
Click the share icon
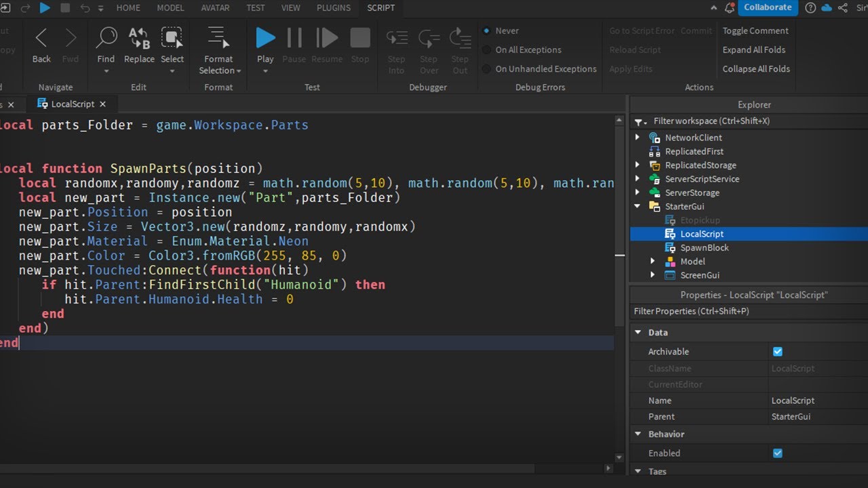(x=843, y=8)
